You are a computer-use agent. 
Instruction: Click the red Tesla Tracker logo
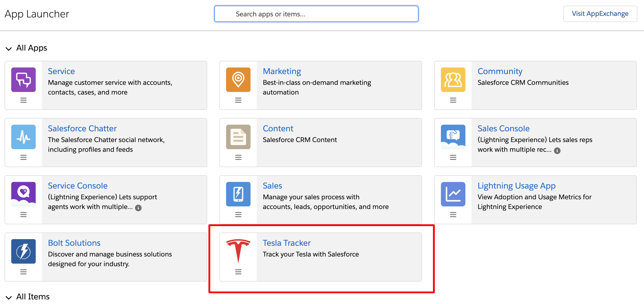[x=238, y=251]
